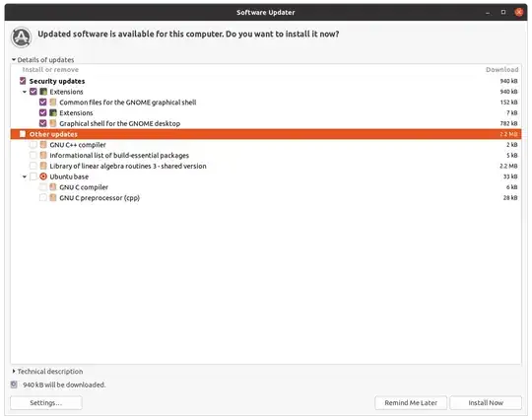Click the 782 kB download size value
The height and width of the screenshot is (420, 532).
click(508, 123)
